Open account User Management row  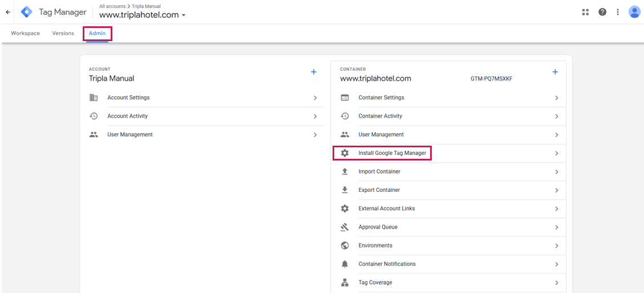click(130, 135)
